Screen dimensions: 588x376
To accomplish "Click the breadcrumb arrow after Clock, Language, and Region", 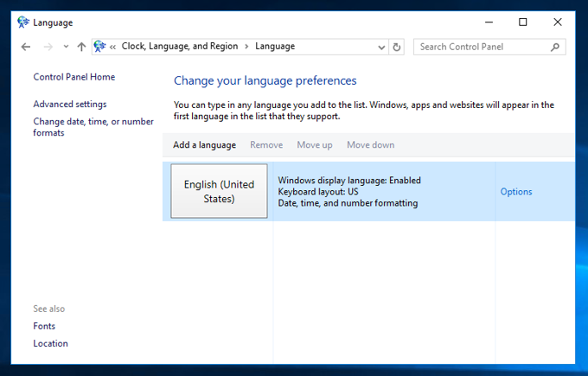I will [246, 47].
